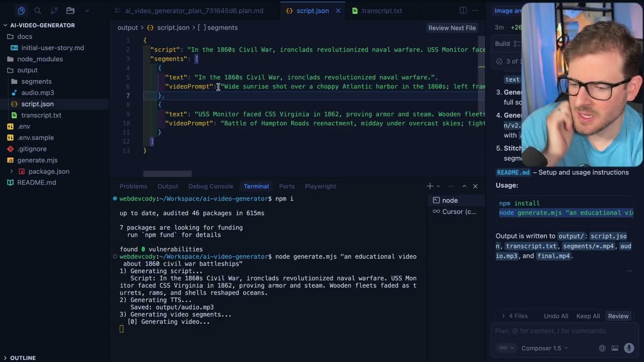The image size is (644, 362).
Task: Expand the Outline section
Action: 23,358
